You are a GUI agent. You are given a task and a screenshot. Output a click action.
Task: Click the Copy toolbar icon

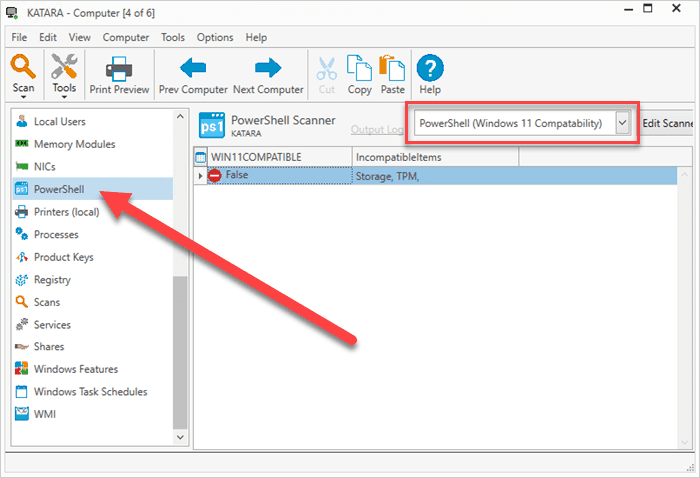(359, 68)
